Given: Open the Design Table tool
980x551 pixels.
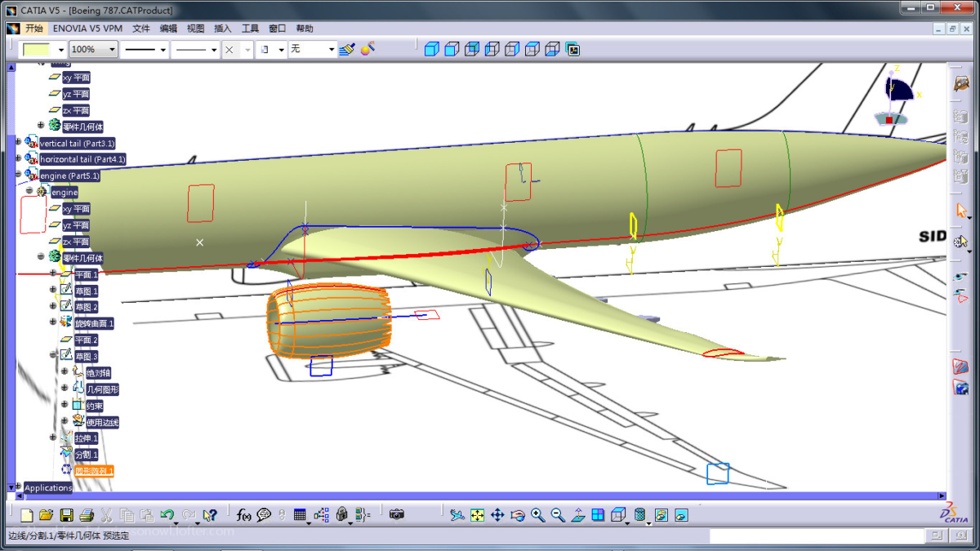Looking at the screenshot, I should (300, 515).
